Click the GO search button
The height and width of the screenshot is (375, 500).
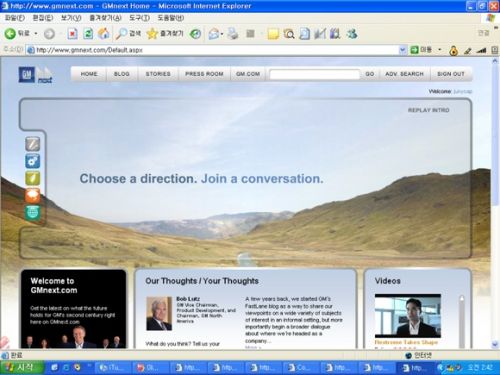[370, 74]
